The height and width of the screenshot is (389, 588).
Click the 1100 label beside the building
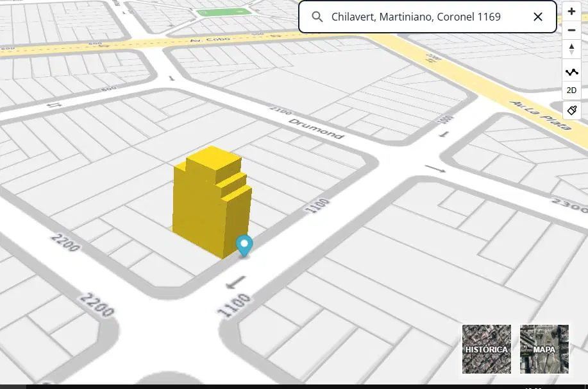click(319, 205)
